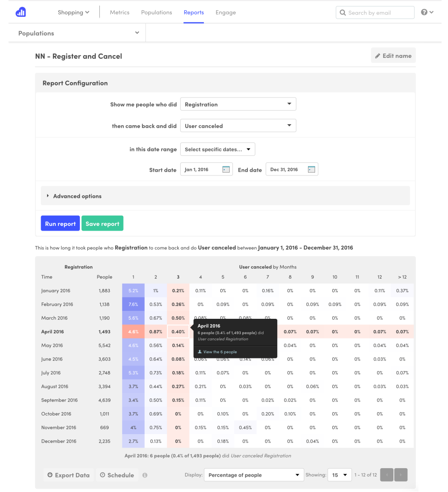Click the bar chart app logo

pyautogui.click(x=21, y=12)
